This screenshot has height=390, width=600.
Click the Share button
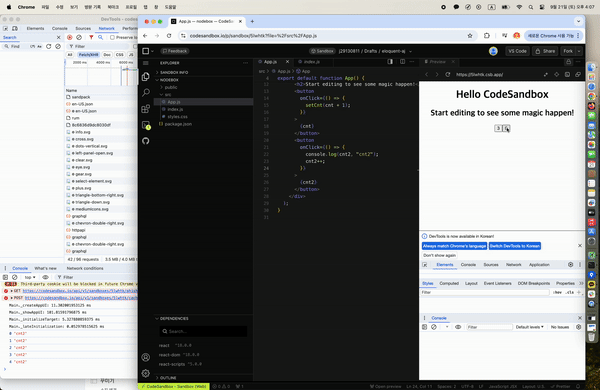pyautogui.click(x=545, y=51)
